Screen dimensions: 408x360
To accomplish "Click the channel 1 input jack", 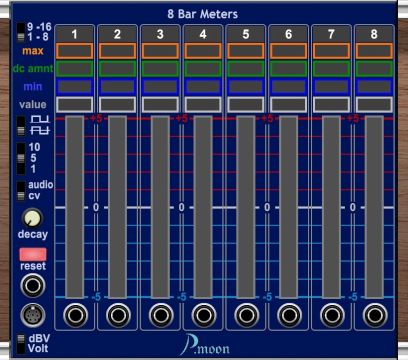I will click(75, 315).
